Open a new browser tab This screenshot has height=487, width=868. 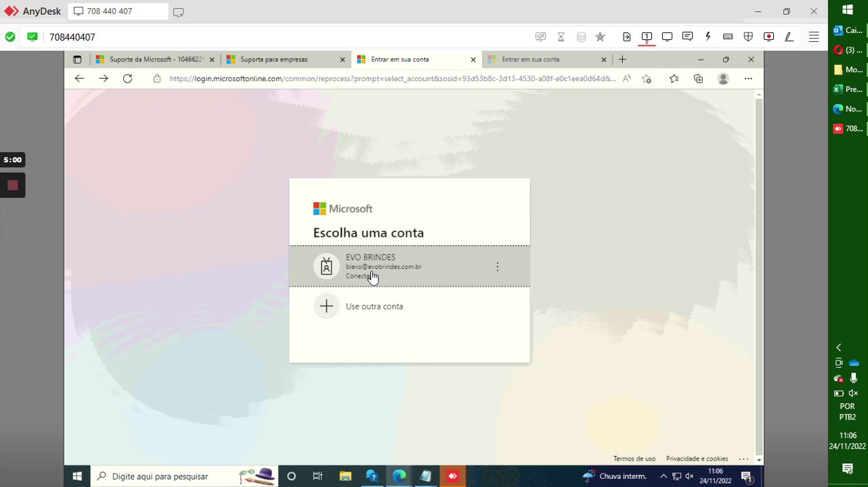point(622,60)
